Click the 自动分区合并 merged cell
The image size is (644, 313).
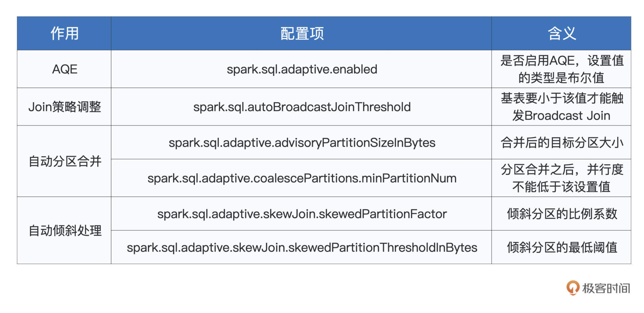65,161
